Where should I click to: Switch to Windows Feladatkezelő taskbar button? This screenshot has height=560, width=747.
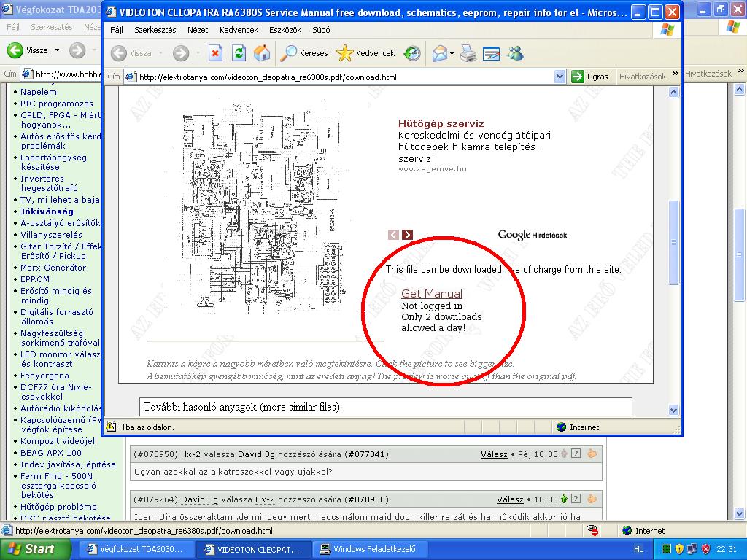pos(370,549)
